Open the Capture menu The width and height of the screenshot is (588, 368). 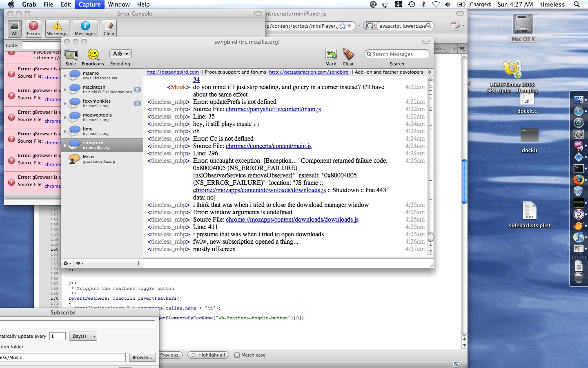89,4
